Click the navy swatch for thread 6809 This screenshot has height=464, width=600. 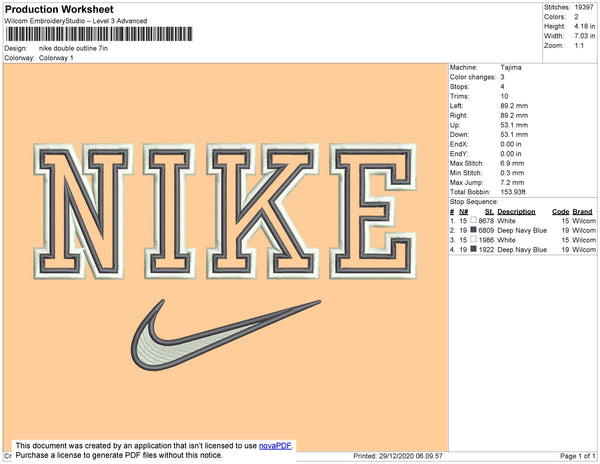pos(473,230)
